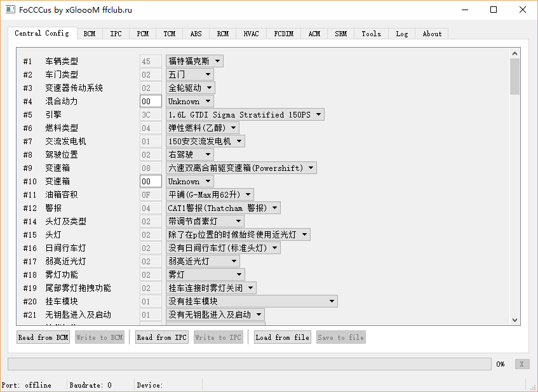538x392 pixels.
Task: Open the CAT1 Thatcham alarm dropdown
Action: (222, 208)
